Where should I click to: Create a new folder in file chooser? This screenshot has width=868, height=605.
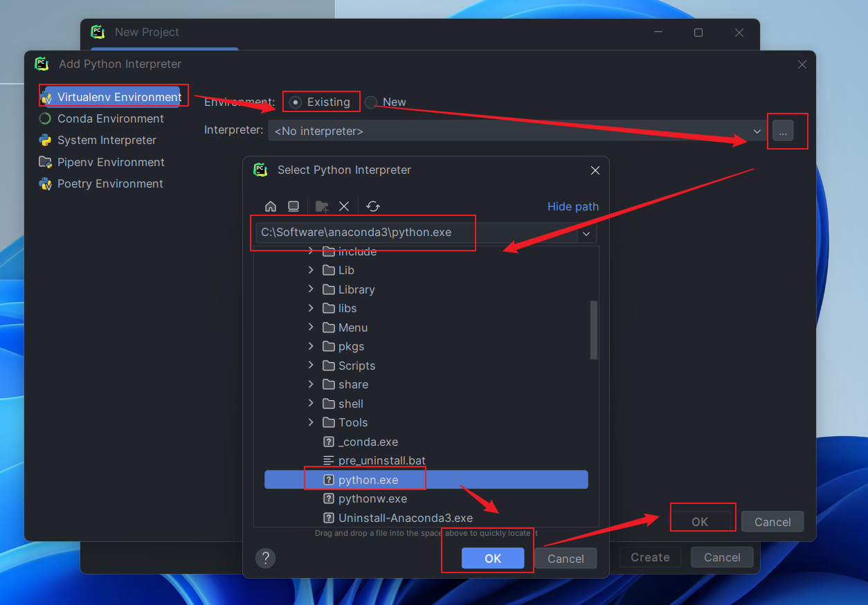click(322, 206)
